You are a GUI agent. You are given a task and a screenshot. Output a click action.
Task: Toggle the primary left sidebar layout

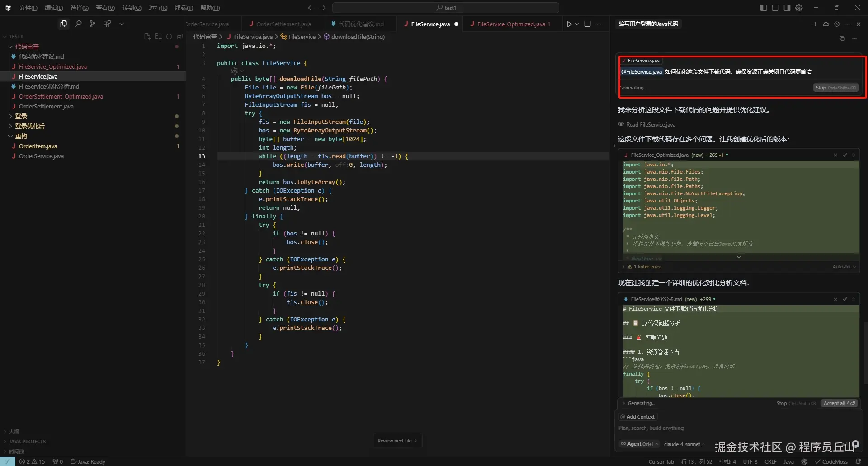(764, 8)
